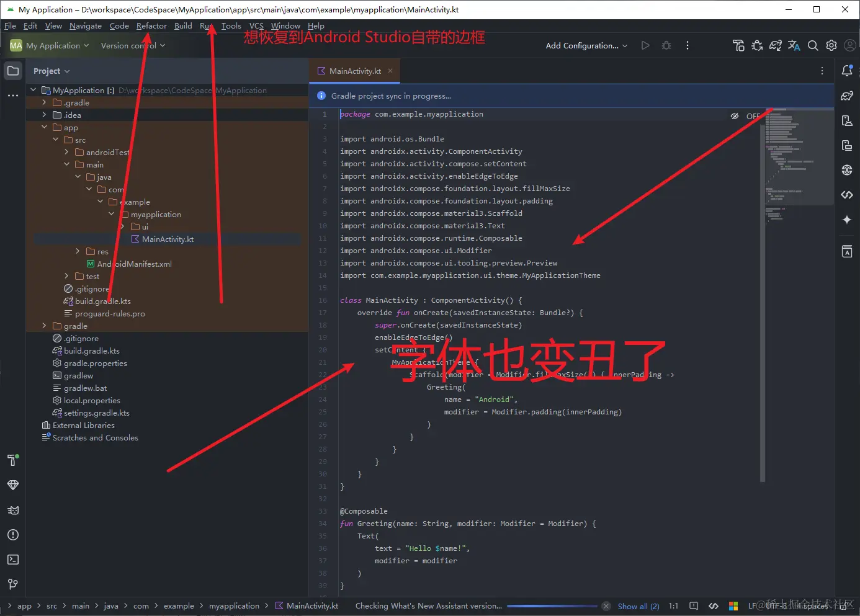Image resolution: width=860 pixels, height=616 pixels.
Task: Open the diamond icon tool window
Action: point(13,485)
